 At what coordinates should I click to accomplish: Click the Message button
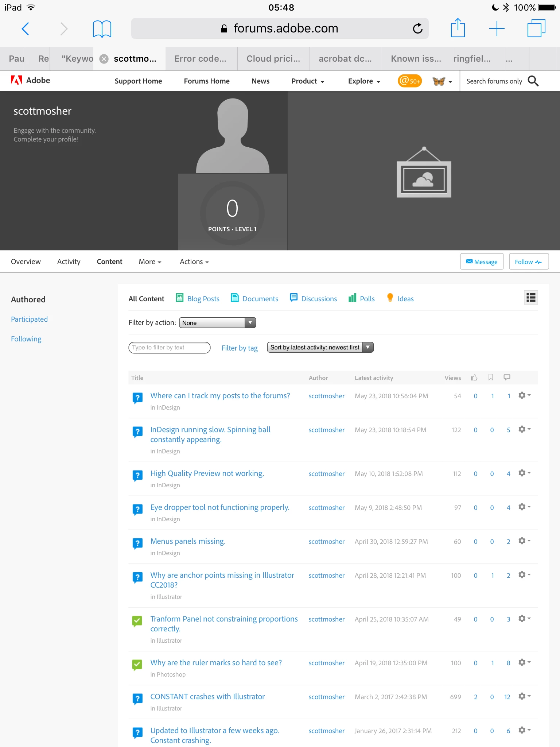tap(482, 262)
